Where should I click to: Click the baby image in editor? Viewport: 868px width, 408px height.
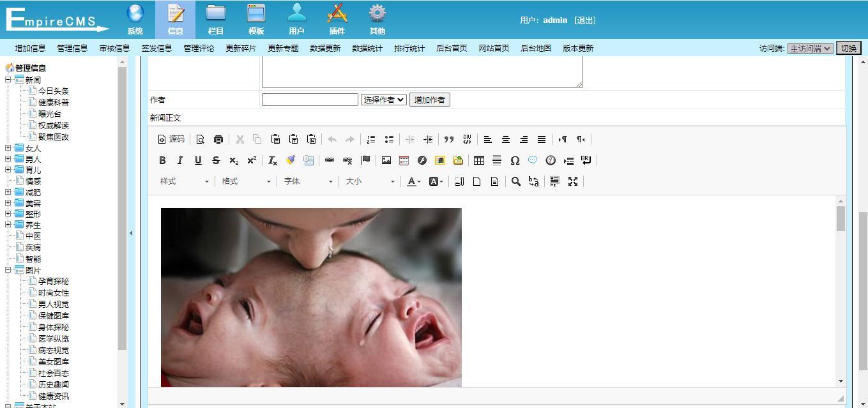pyautogui.click(x=311, y=297)
